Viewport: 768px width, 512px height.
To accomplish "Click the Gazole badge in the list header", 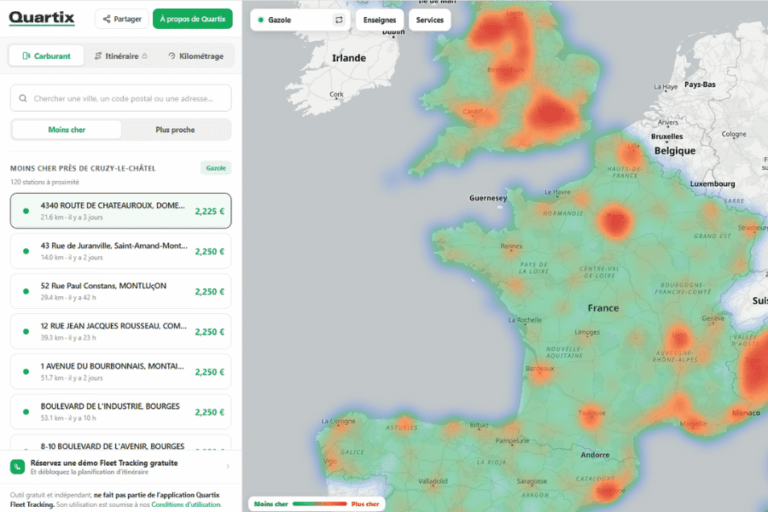I will pyautogui.click(x=216, y=168).
